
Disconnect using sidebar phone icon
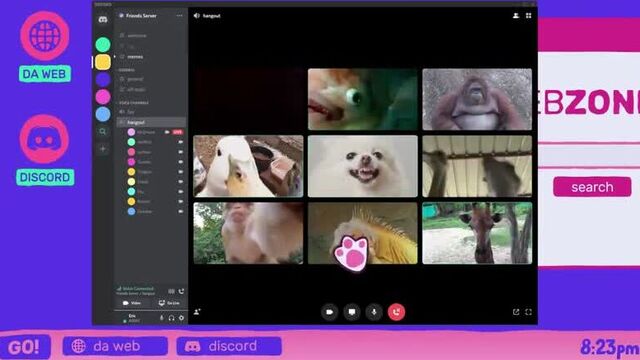pos(182,291)
